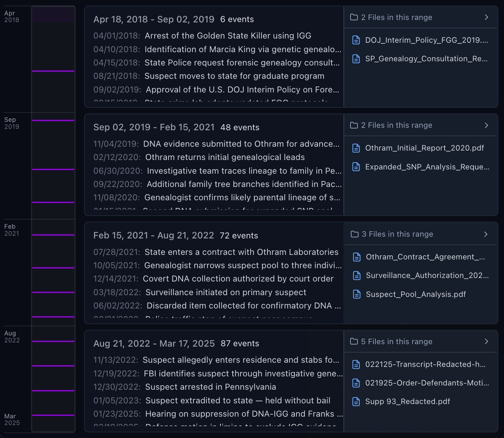Image resolution: width=504 pixels, height=438 pixels.
Task: Expand the '2 Files in this range' panel chevron
Action: [x=486, y=17]
